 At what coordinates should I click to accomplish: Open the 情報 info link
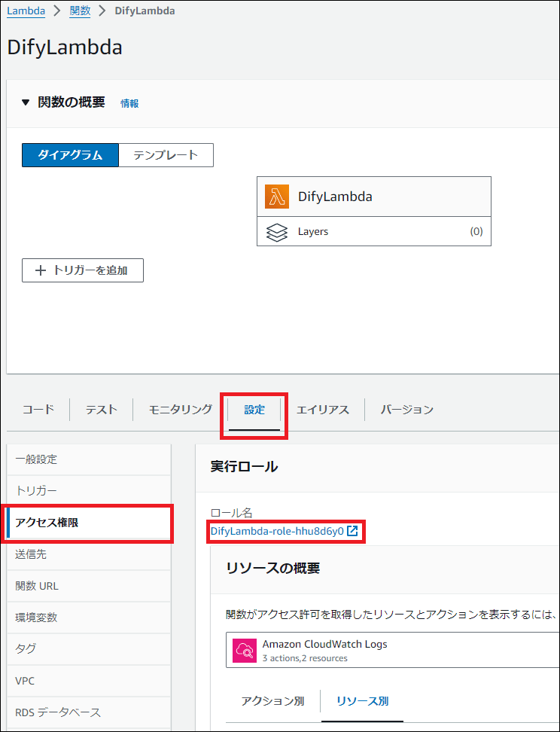pos(129,104)
